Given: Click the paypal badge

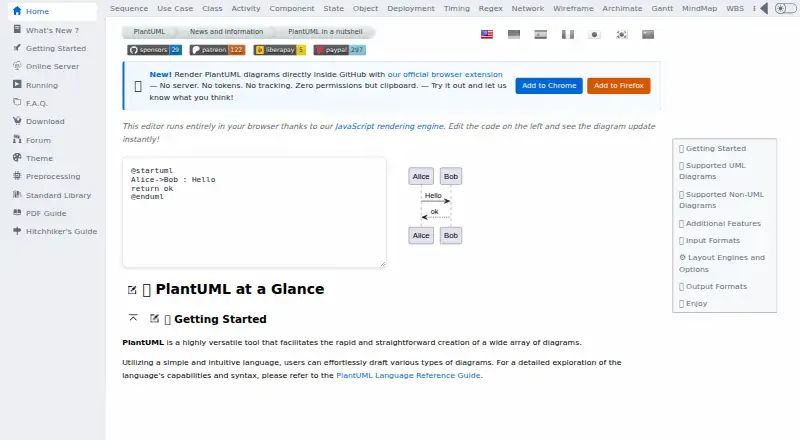Looking at the screenshot, I should 339,50.
